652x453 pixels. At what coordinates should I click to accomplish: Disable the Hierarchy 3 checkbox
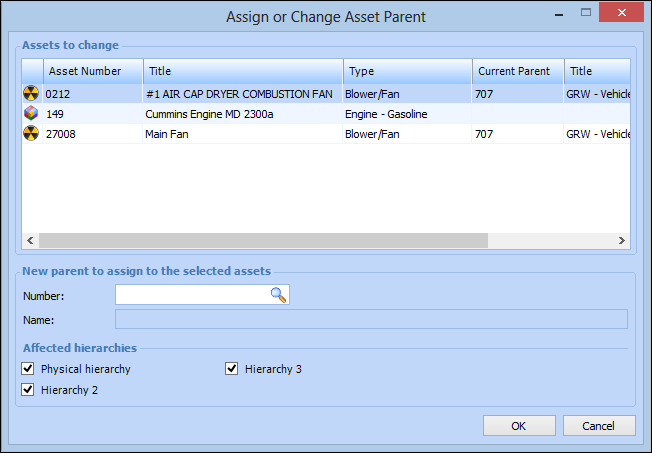click(232, 369)
